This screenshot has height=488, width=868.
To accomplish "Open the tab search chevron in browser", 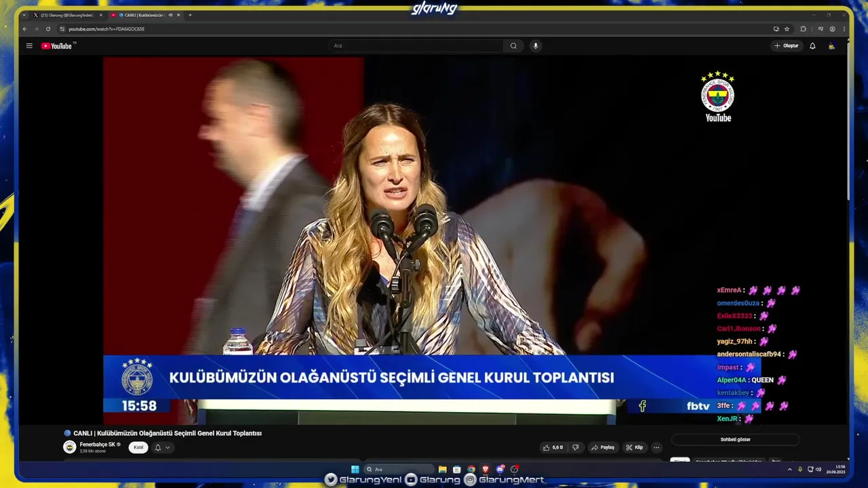I will click(x=24, y=15).
